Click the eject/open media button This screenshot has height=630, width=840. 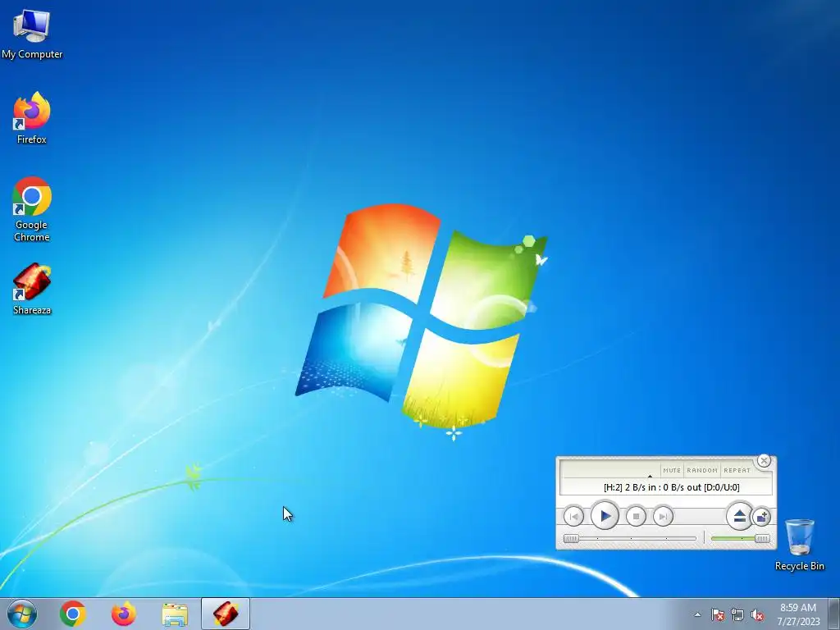click(x=739, y=517)
